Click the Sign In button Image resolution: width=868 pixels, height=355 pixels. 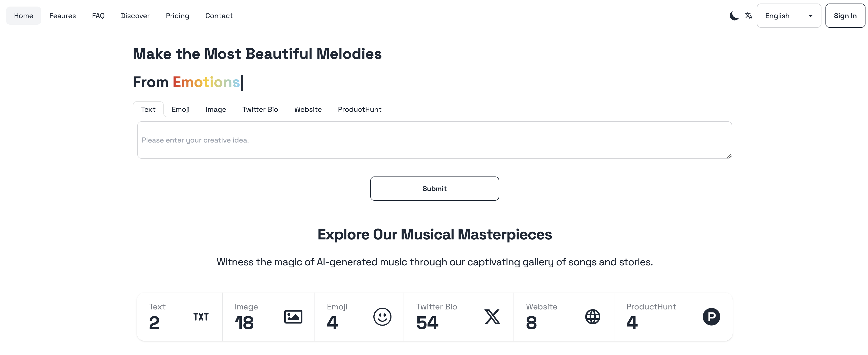845,16
